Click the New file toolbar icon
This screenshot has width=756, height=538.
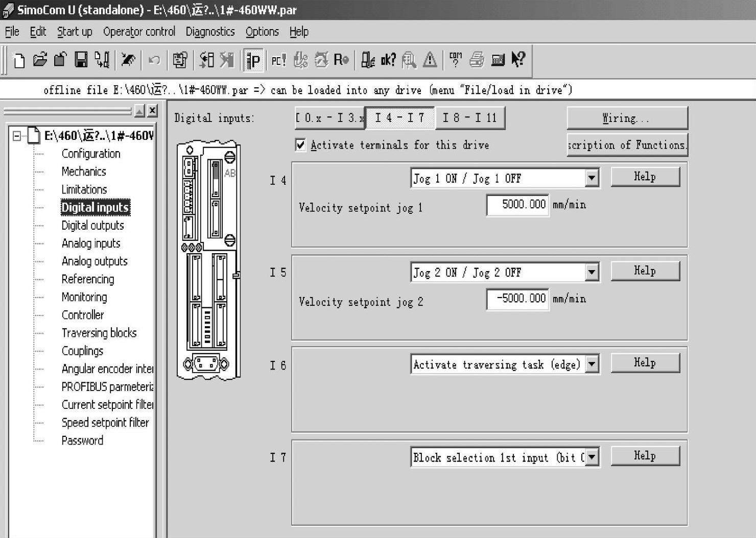click(x=19, y=60)
